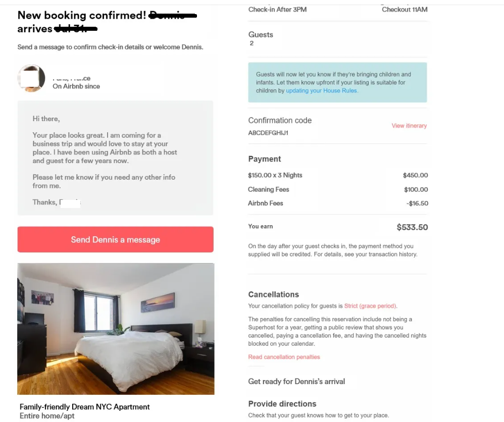Click Get ready for Dennis's arrival heading
Viewport: 504px width, 422px height.
point(296,382)
